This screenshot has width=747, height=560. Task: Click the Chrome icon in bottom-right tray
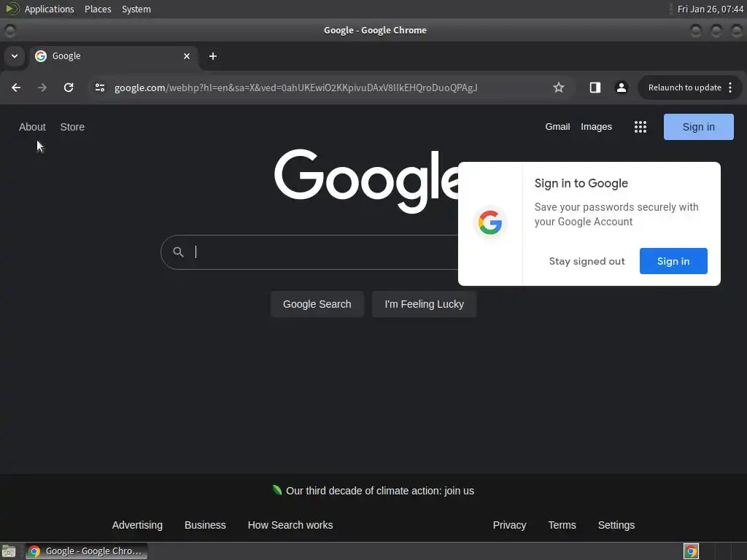click(x=691, y=551)
